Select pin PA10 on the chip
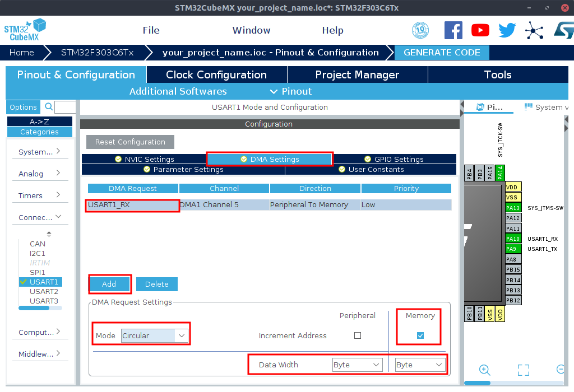The width and height of the screenshot is (574, 392). (x=513, y=239)
